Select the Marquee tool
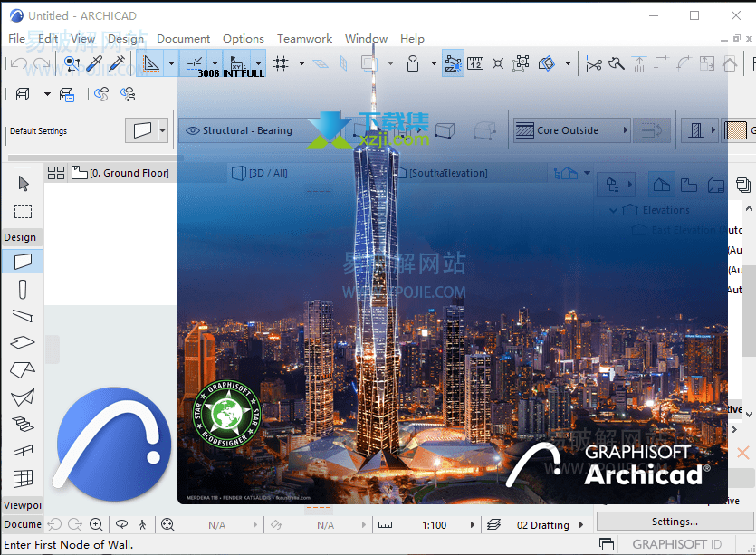Viewport: 756px width, 555px height. point(24,212)
